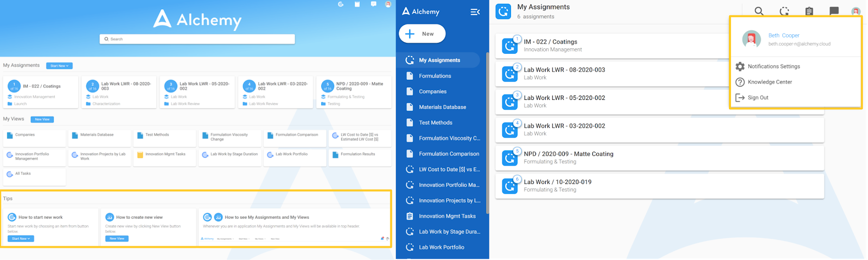Open the Innovation Projects by Lab Work card

click(x=99, y=157)
